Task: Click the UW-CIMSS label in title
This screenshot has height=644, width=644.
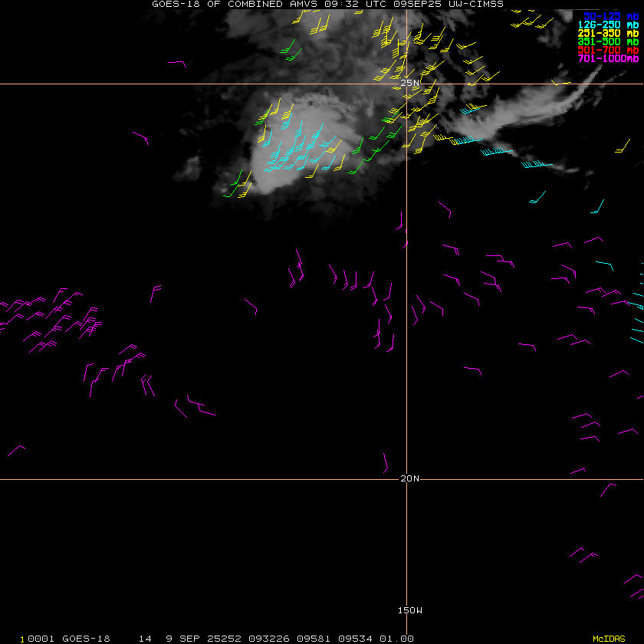Action: pyautogui.click(x=475, y=4)
